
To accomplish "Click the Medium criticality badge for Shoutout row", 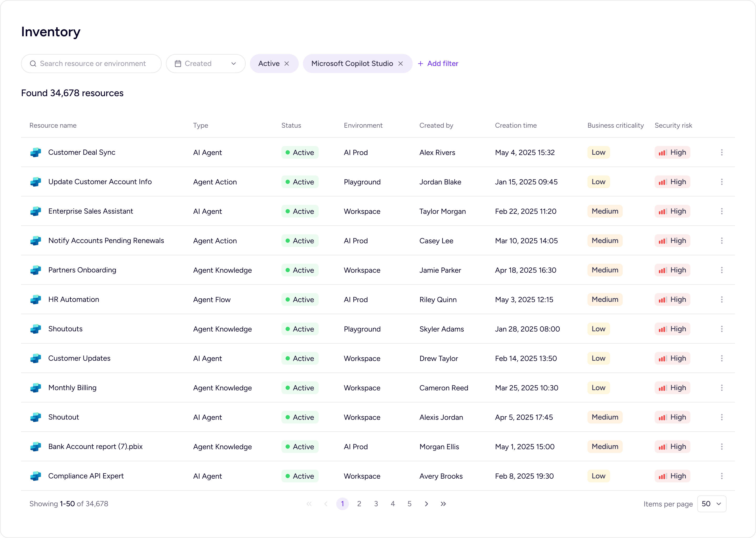I will (605, 417).
